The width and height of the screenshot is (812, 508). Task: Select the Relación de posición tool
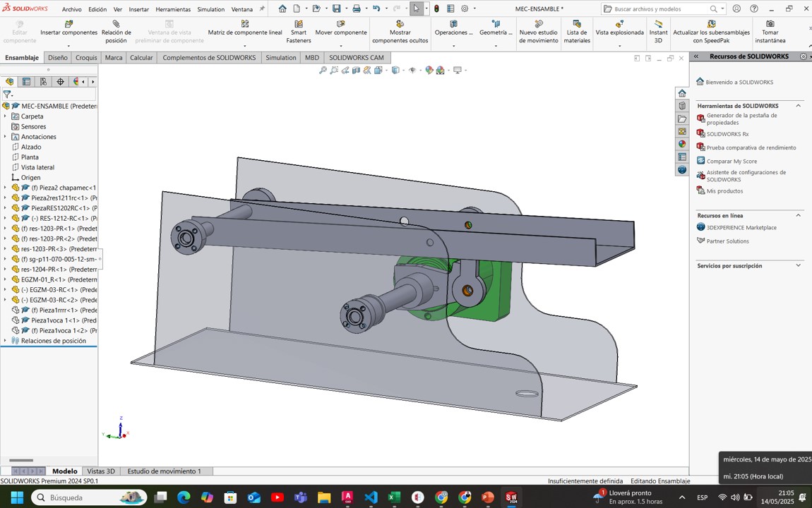[x=116, y=32]
